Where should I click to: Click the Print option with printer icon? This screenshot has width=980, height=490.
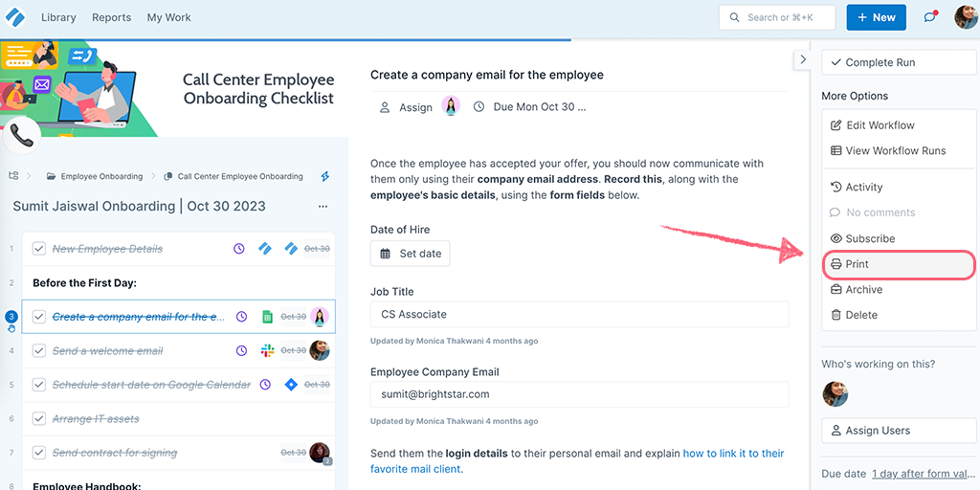(898, 264)
